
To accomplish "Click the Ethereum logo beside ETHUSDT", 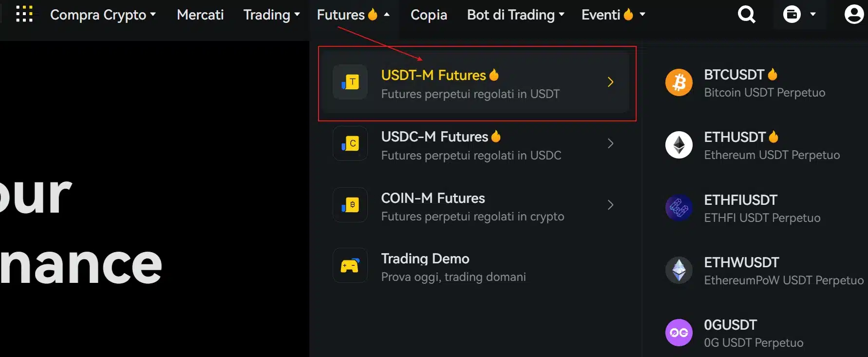I will pos(679,145).
